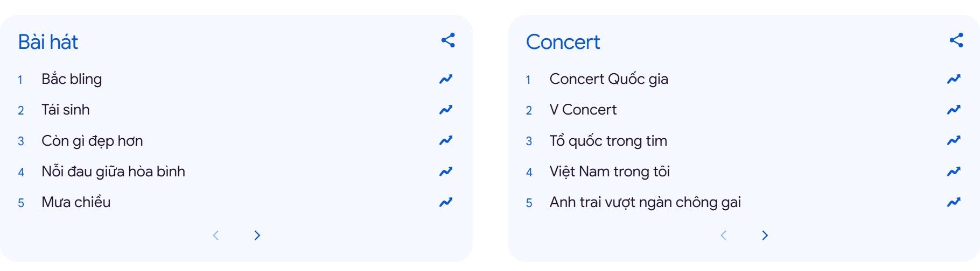Show previous page of Concert list

pos(724,236)
